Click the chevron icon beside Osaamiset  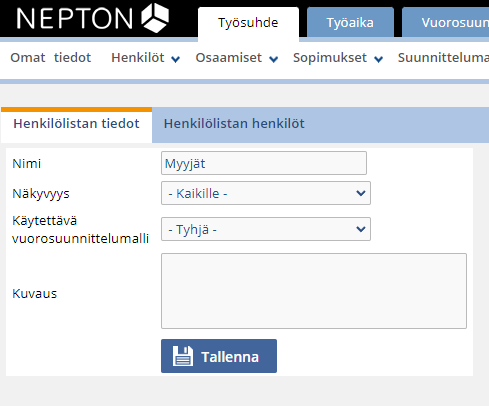[x=273, y=59]
